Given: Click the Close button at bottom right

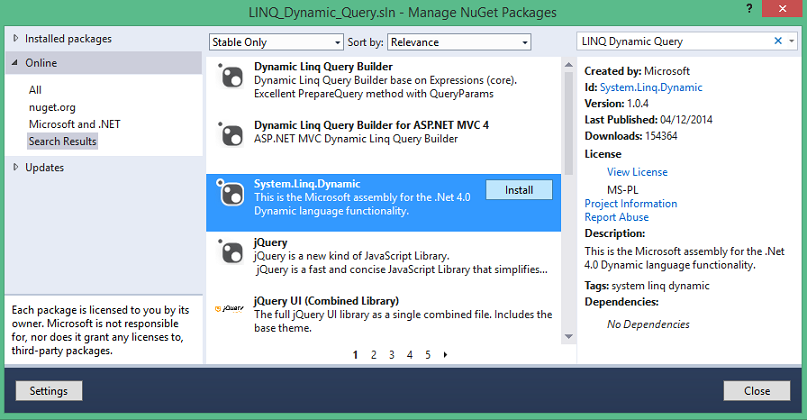Looking at the screenshot, I should pyautogui.click(x=757, y=391).
